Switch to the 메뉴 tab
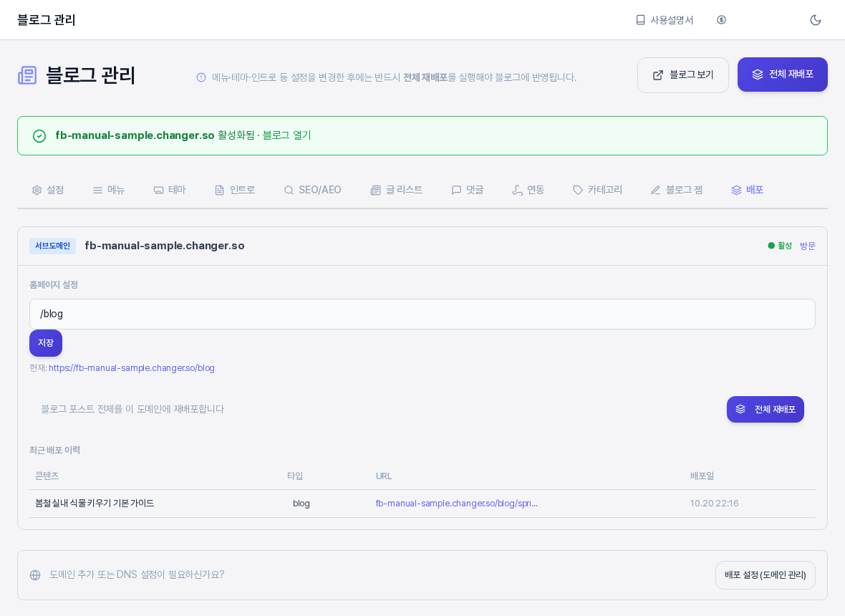Screen dimensions: 845x616 click(x=109, y=190)
